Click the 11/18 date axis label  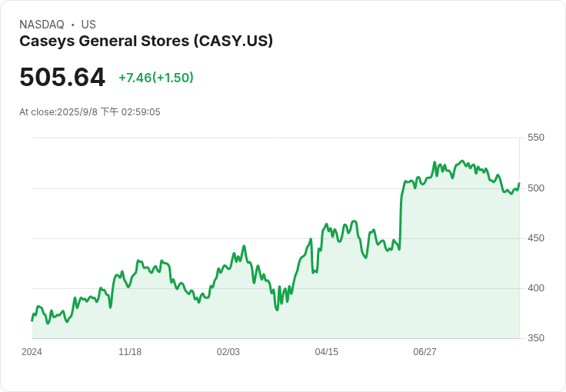coord(130,352)
